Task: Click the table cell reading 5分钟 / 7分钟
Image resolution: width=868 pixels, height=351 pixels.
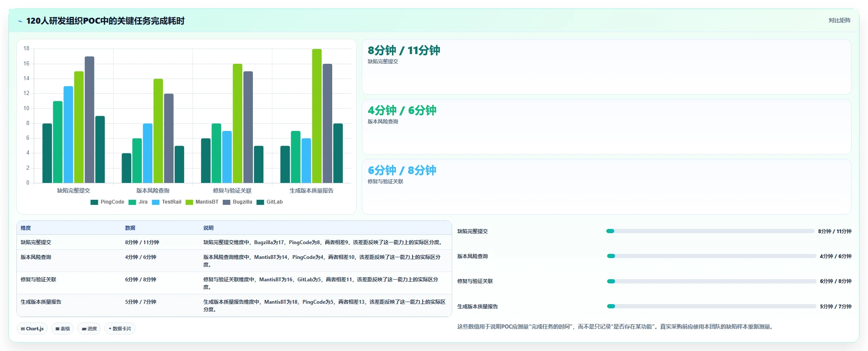Action: tap(141, 302)
